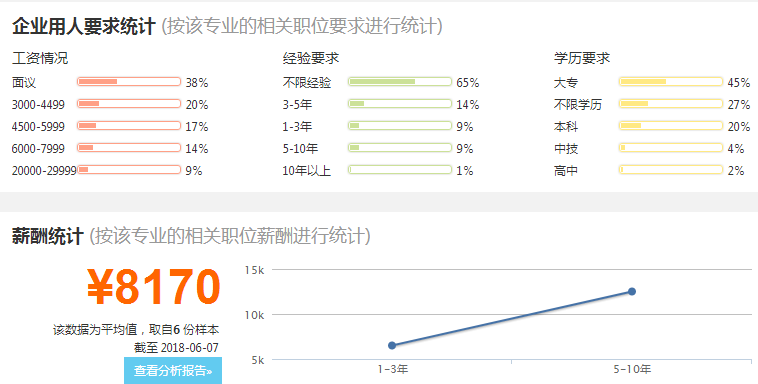This screenshot has width=758, height=384.
Task: Click the ¥8170 average salary figure
Action: [154, 287]
